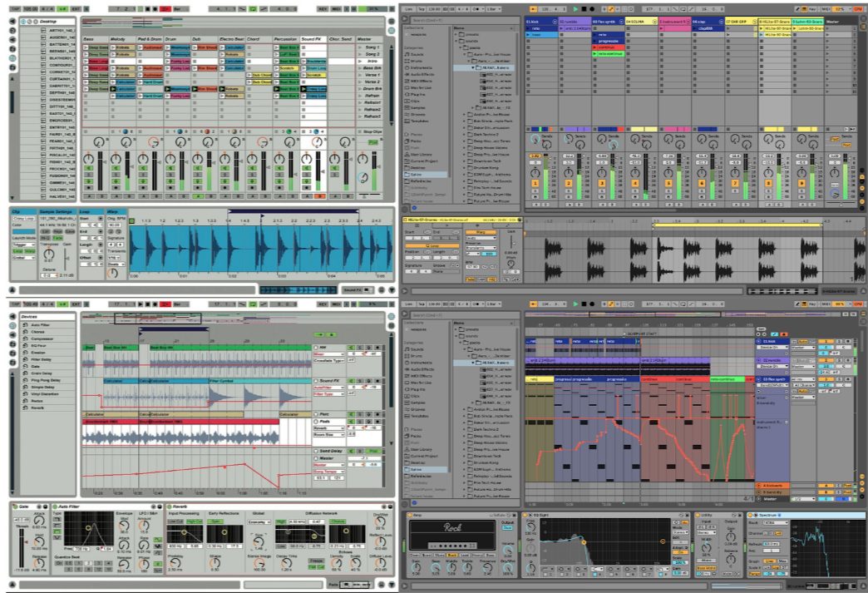Stop playback in the Amp device window
Screen dimensions: 868x593
point(584,304)
